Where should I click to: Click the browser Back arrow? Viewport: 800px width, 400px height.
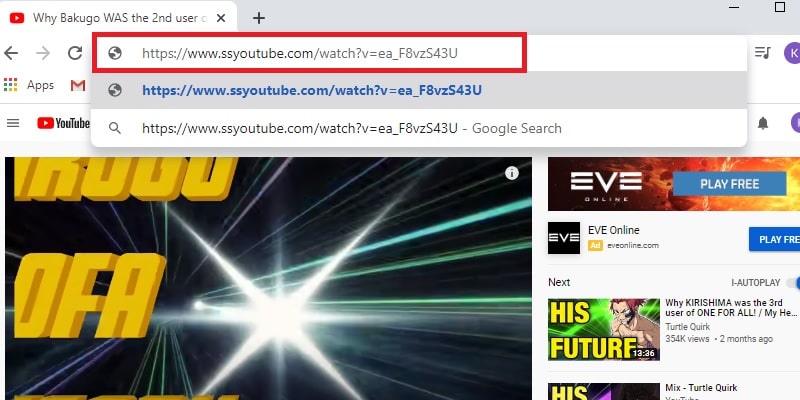pos(11,53)
